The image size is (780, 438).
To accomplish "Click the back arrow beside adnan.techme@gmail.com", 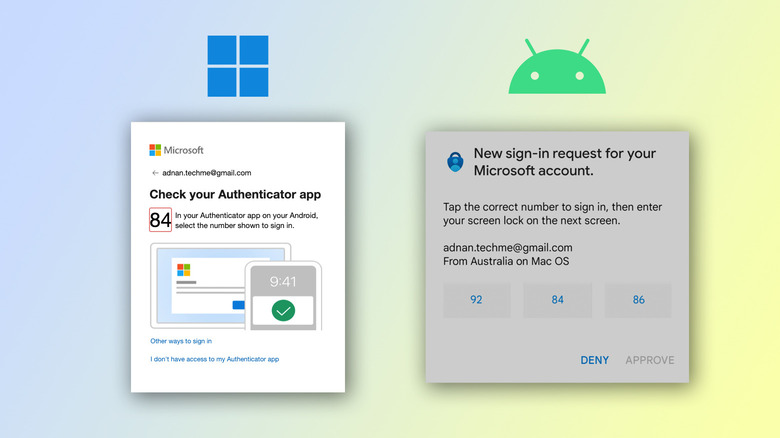I will coord(155,173).
